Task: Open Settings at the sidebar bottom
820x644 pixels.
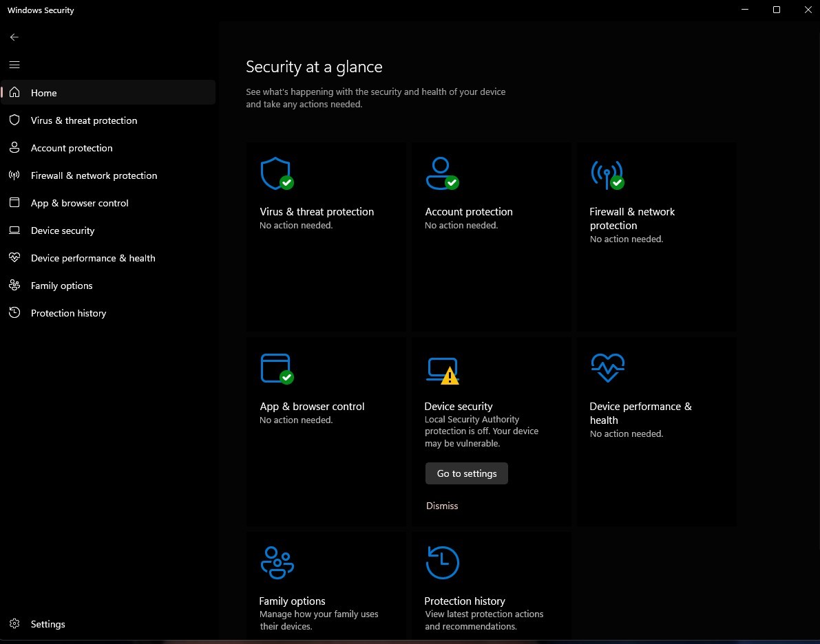Action: click(108, 624)
